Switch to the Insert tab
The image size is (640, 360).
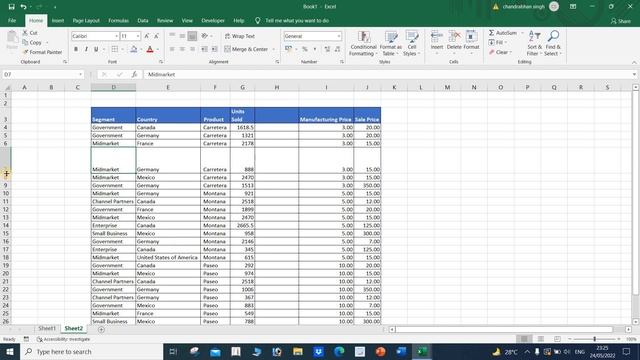pyautogui.click(x=58, y=20)
